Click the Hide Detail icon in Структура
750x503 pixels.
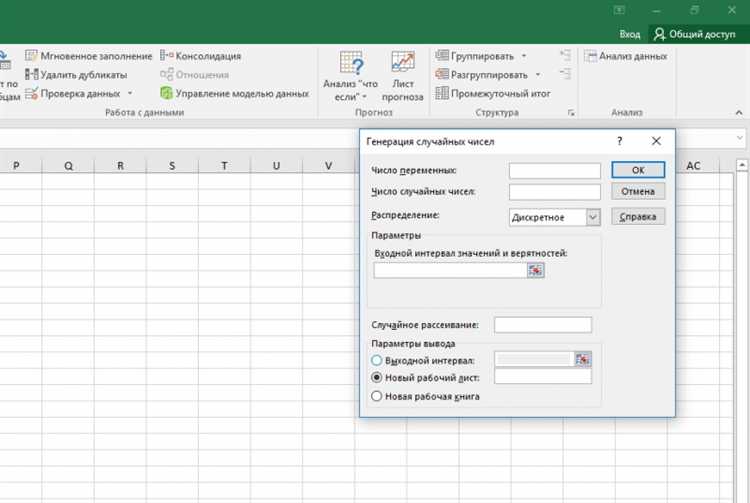(x=565, y=74)
